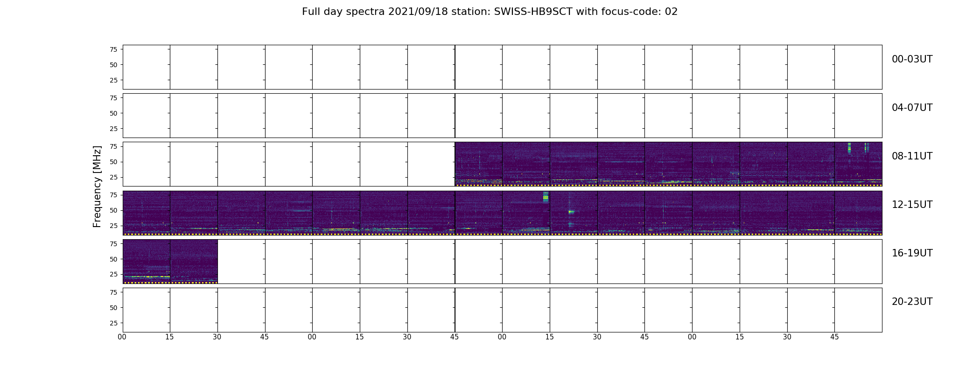Image resolution: width=980 pixels, height=373 pixels.
Task: Click the title 'Full day spectra 2021/09/18 station: SWISS-HB9SCT'
Action: (x=437, y=12)
